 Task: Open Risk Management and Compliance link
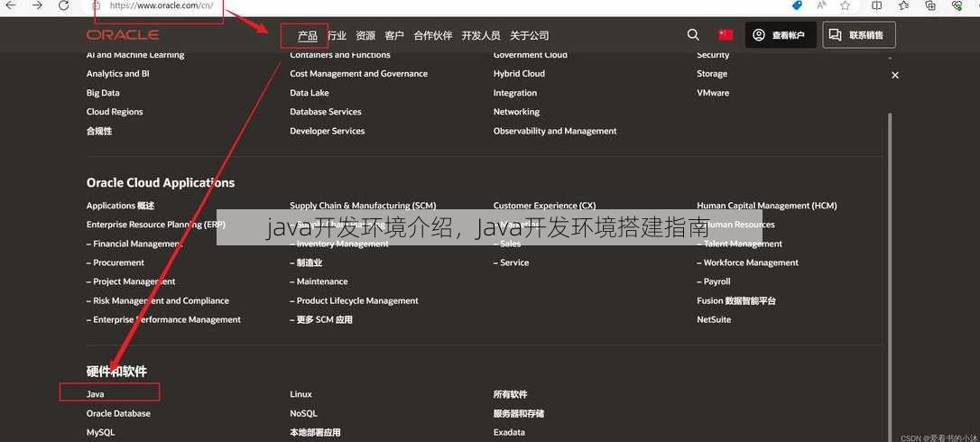pyautogui.click(x=158, y=300)
